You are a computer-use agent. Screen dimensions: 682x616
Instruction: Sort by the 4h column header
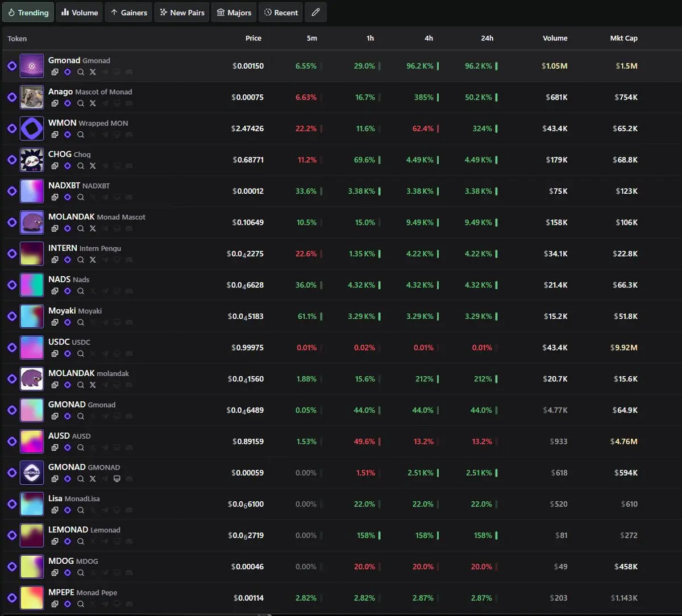[x=429, y=38]
